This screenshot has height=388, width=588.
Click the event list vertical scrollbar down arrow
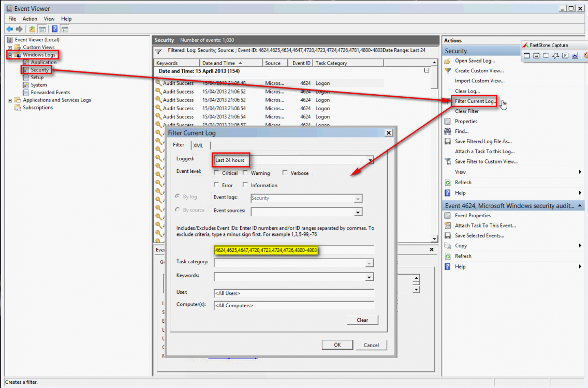point(435,238)
